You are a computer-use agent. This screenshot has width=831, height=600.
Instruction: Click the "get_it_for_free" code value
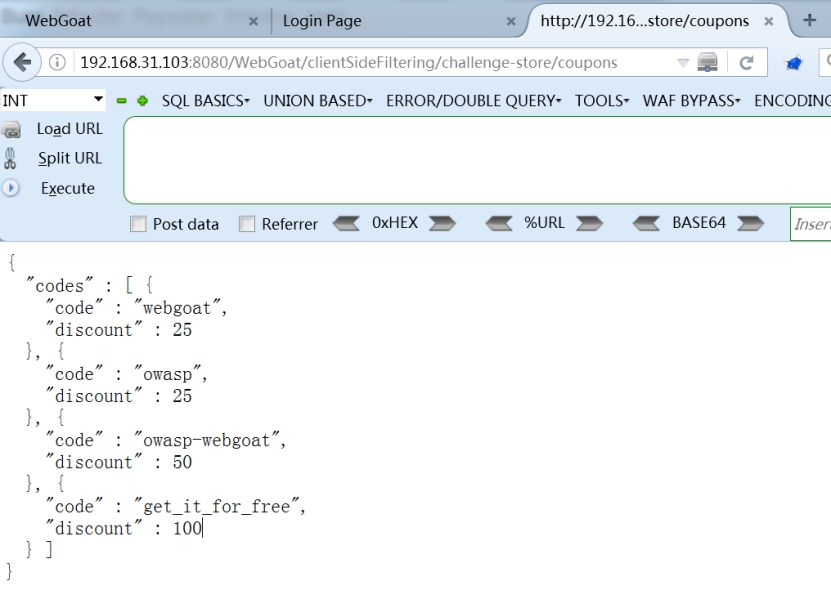(217, 506)
